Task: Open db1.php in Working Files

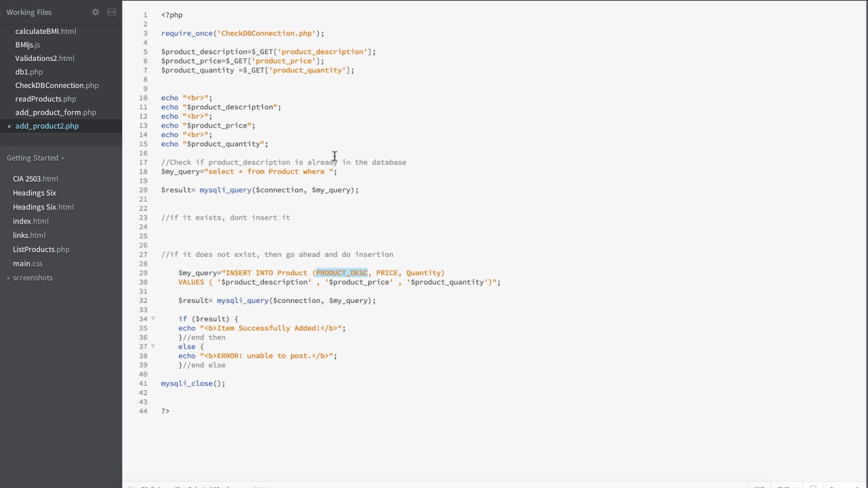Action: tap(29, 72)
